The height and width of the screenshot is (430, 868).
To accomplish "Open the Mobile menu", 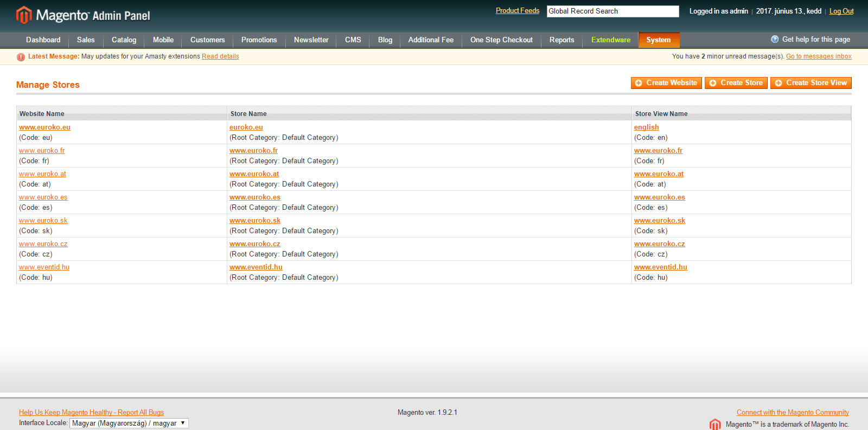I will click(163, 40).
